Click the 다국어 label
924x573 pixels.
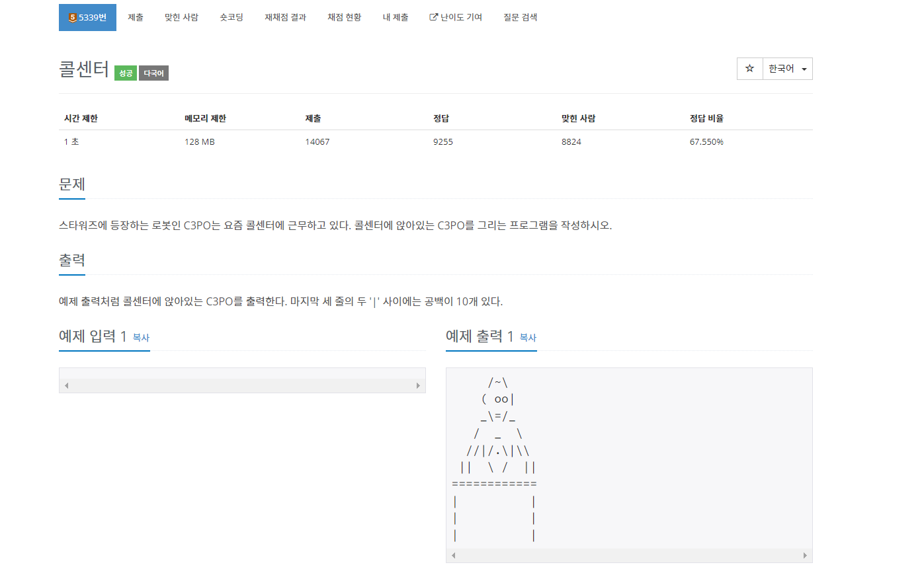[x=153, y=73]
